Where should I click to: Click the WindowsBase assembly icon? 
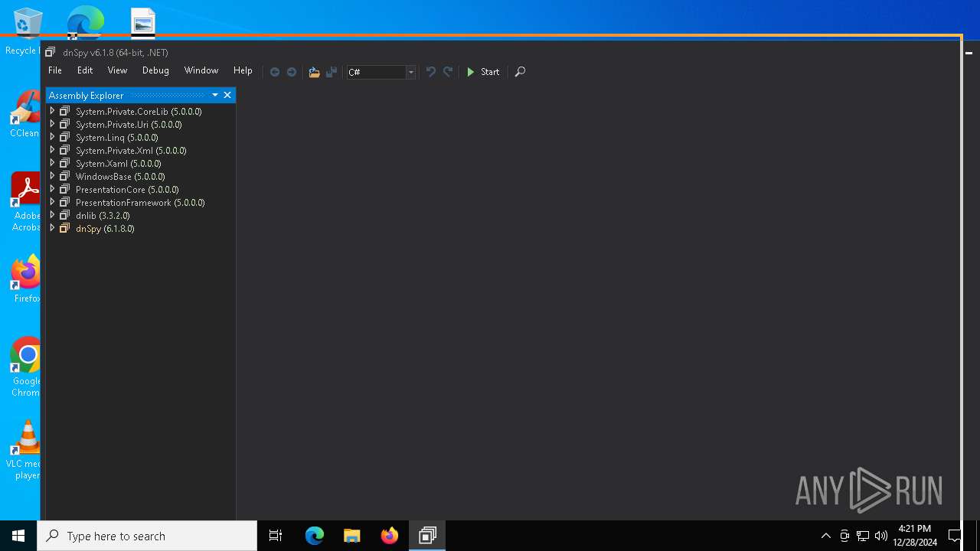64,176
